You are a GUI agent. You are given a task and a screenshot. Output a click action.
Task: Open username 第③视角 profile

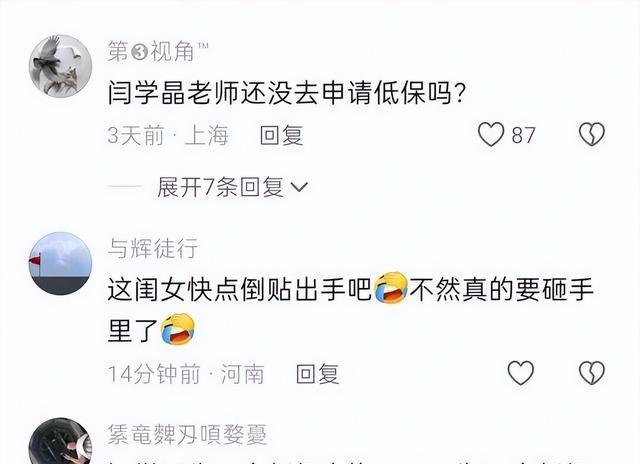coord(158,51)
